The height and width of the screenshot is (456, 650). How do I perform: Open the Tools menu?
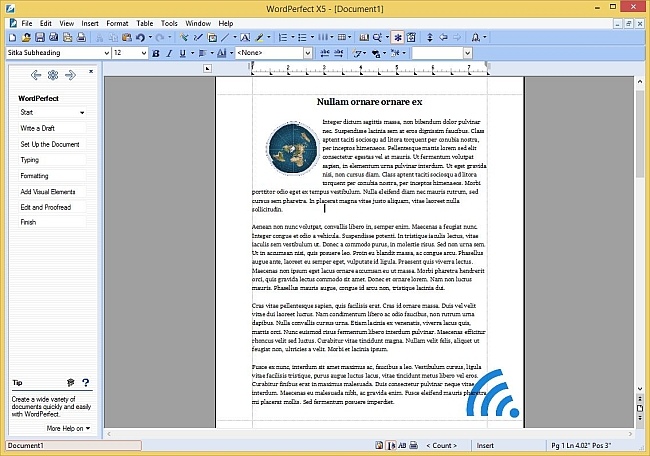pyautogui.click(x=169, y=24)
